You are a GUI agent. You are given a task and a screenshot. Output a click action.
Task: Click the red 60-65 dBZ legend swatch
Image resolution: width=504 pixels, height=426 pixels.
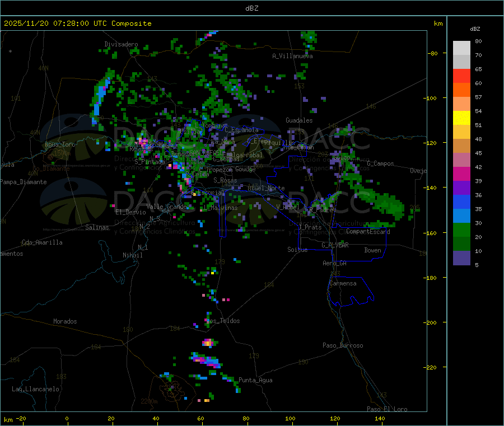coord(461,76)
